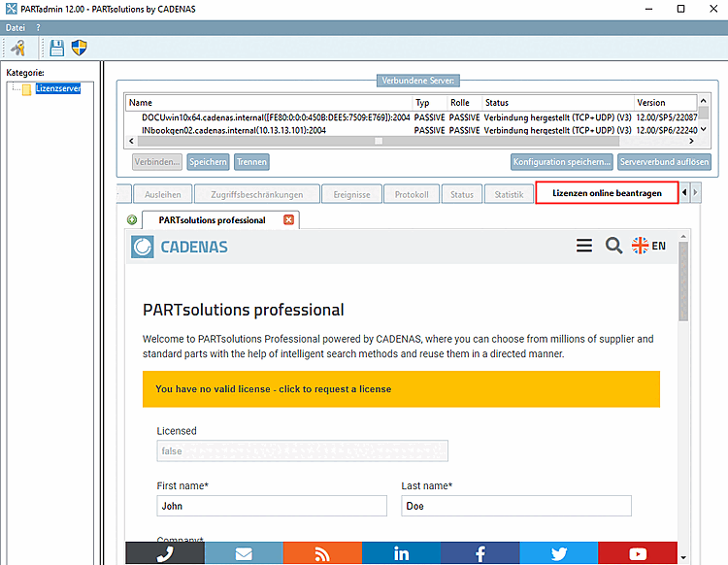Open the Datei menu
Screen dimensions: 728x565
[x=16, y=28]
